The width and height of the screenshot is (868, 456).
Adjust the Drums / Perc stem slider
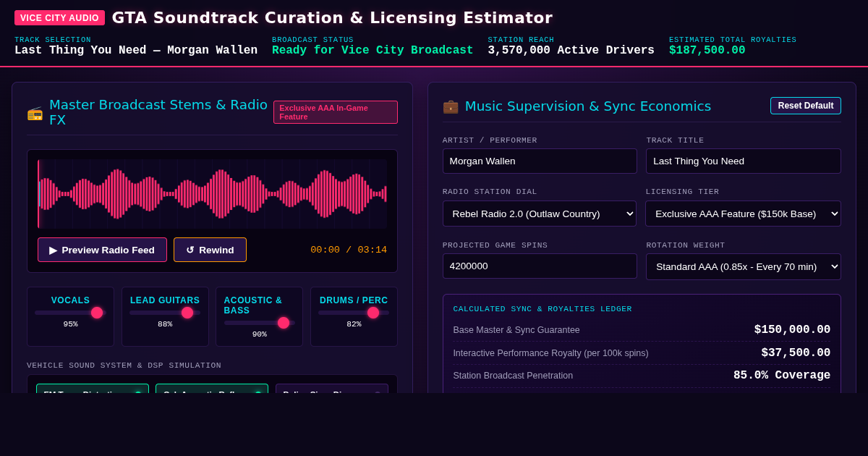(354, 313)
